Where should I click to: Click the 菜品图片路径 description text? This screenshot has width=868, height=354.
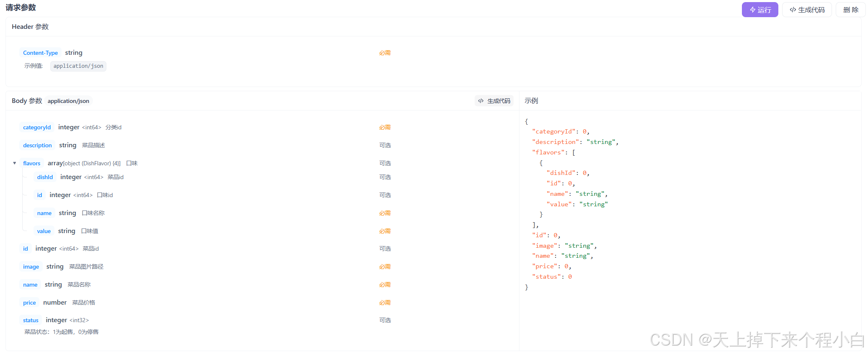point(86,267)
